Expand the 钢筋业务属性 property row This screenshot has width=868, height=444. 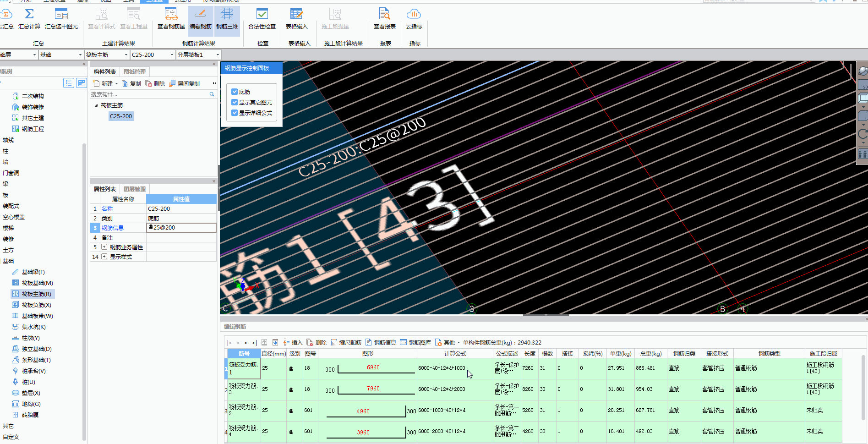(x=104, y=247)
